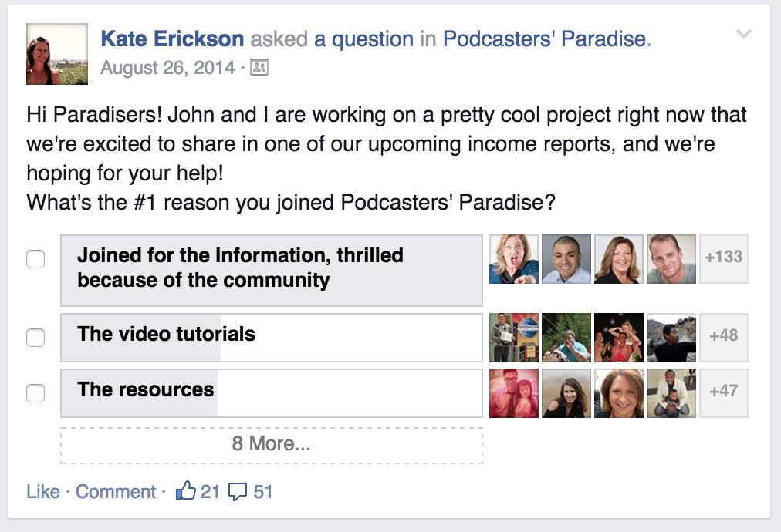This screenshot has height=532, width=781.
Task: Click surprised blonde woman voter avatar
Action: pos(514,259)
